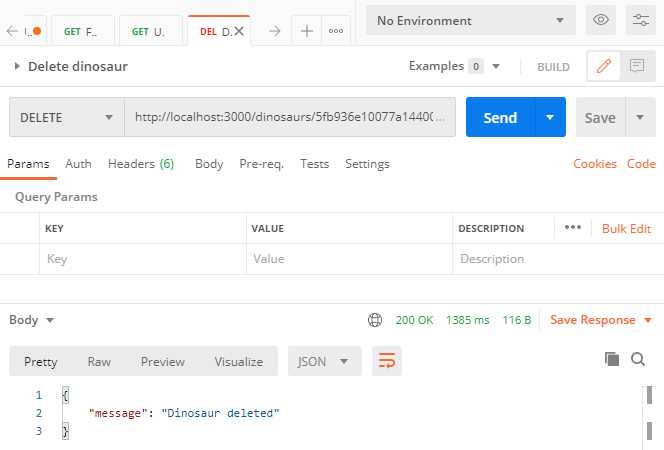Click the network globe icon in response

(375, 320)
